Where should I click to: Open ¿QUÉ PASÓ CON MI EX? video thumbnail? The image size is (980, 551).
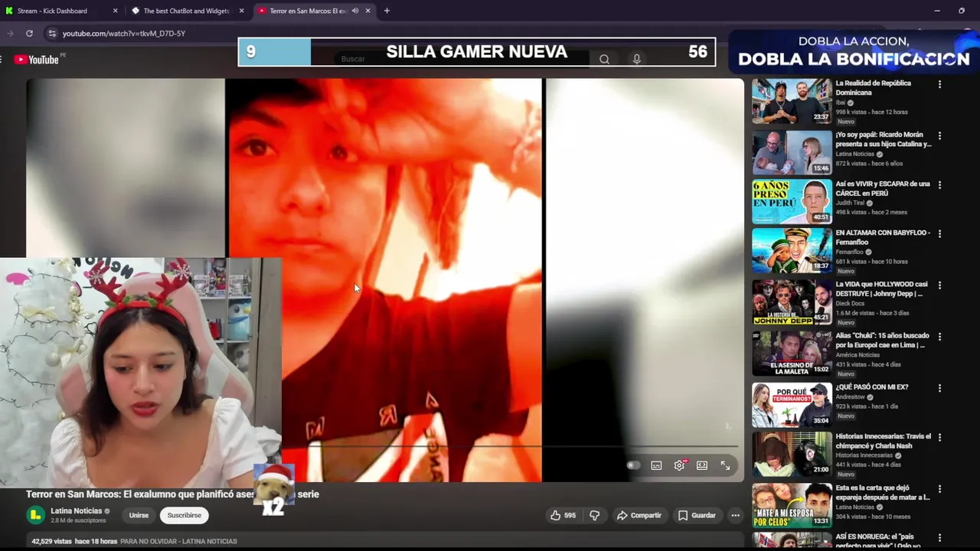coord(792,405)
